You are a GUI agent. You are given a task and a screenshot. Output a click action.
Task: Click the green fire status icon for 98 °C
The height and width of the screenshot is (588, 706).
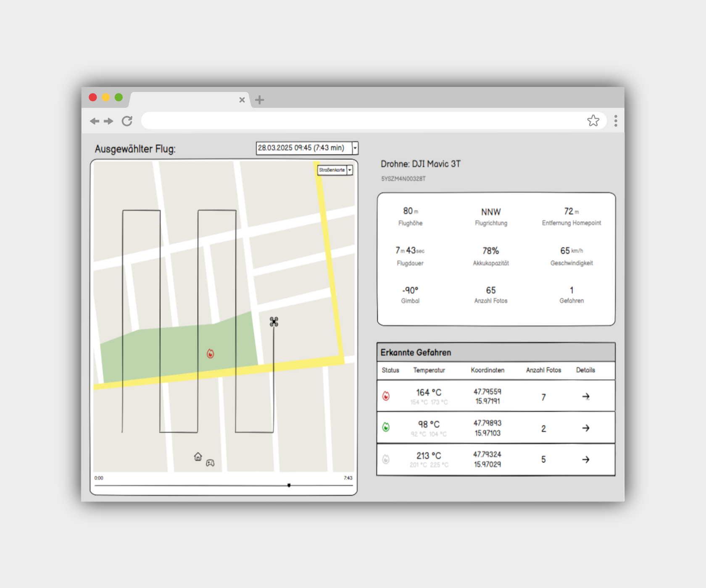(x=386, y=427)
